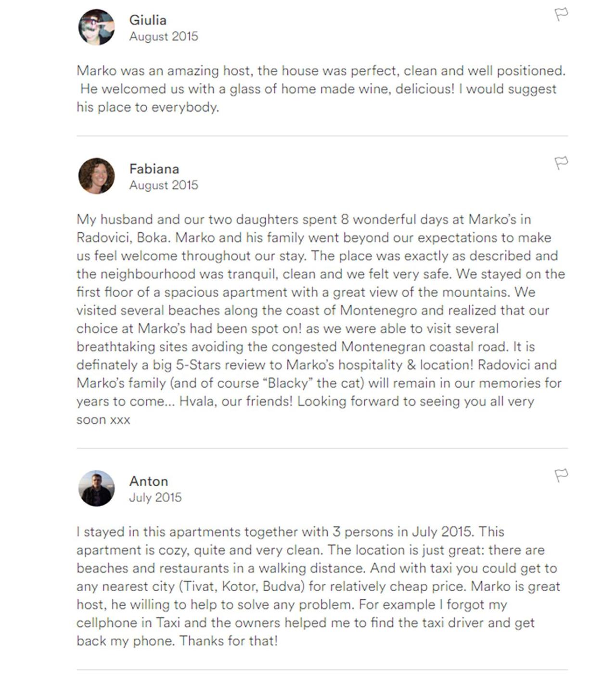Select the August 2015 date under Giulia

click(164, 37)
